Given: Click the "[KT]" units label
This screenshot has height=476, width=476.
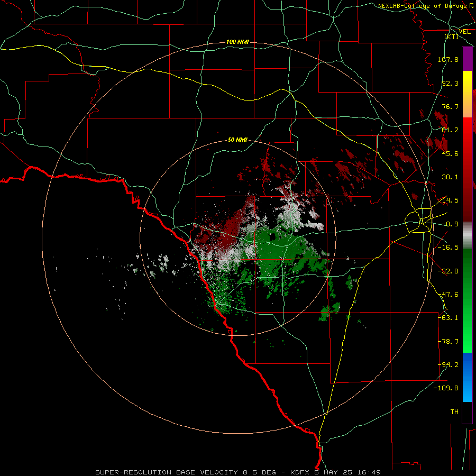Looking at the screenshot, I should coord(452,36).
